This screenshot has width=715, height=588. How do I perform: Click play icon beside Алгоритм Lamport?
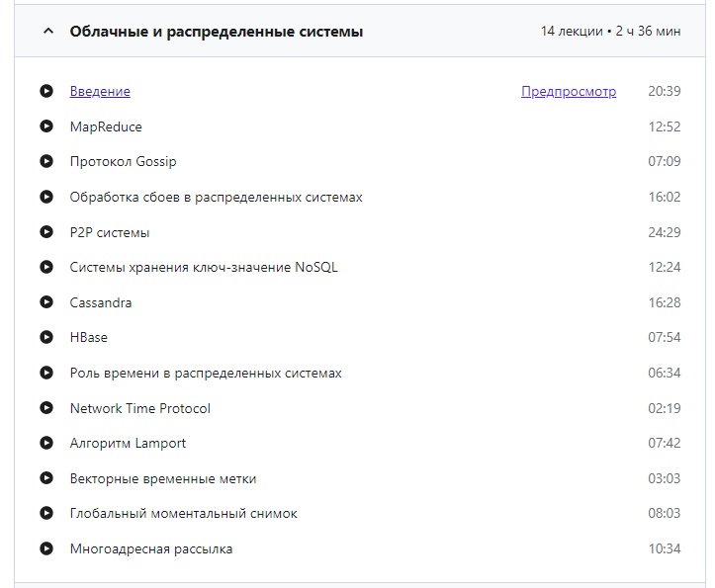[x=46, y=444]
